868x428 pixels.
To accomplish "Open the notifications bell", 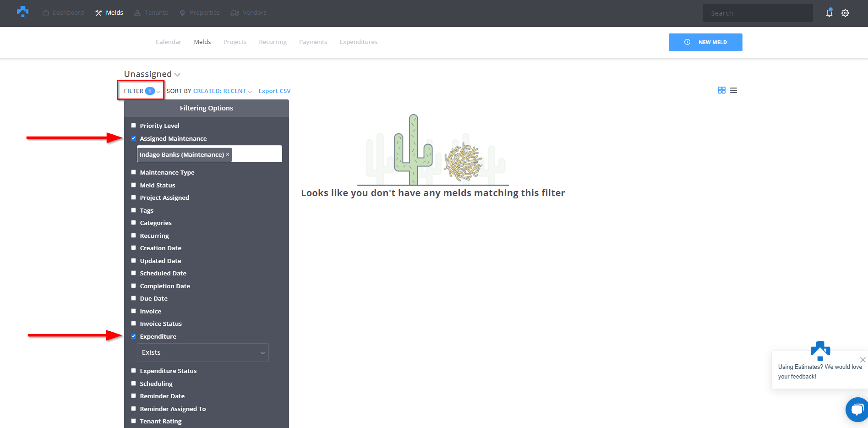I will pyautogui.click(x=829, y=13).
